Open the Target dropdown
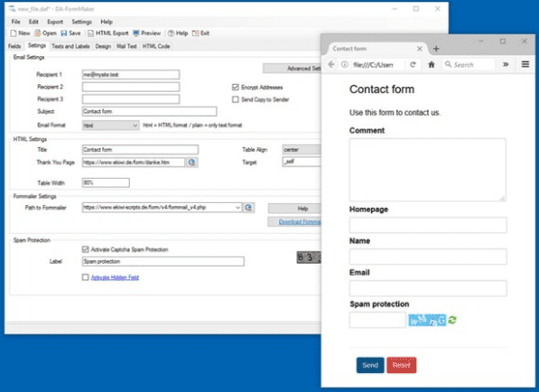The image size is (539, 392). tap(302, 162)
